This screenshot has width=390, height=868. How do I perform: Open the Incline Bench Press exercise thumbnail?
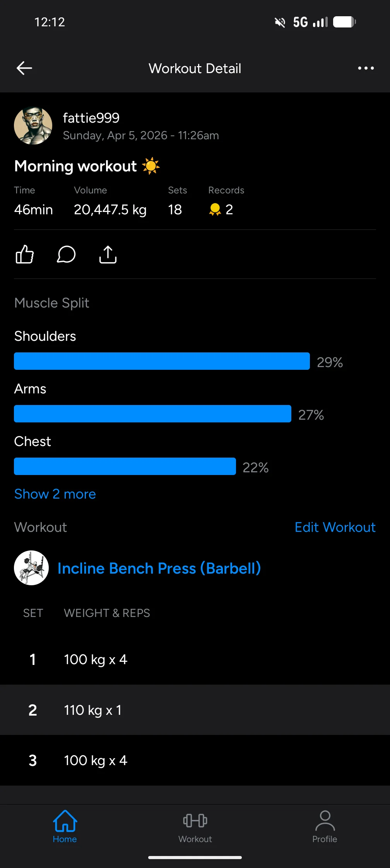pyautogui.click(x=31, y=568)
